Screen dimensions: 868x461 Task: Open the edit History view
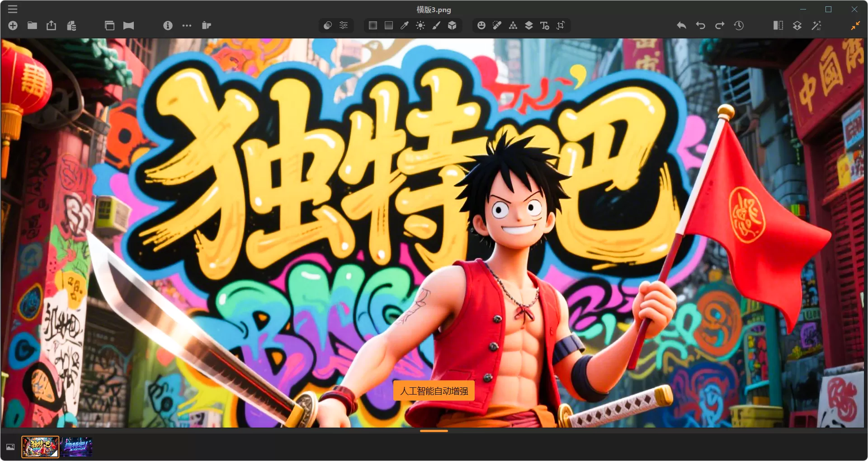[739, 26]
